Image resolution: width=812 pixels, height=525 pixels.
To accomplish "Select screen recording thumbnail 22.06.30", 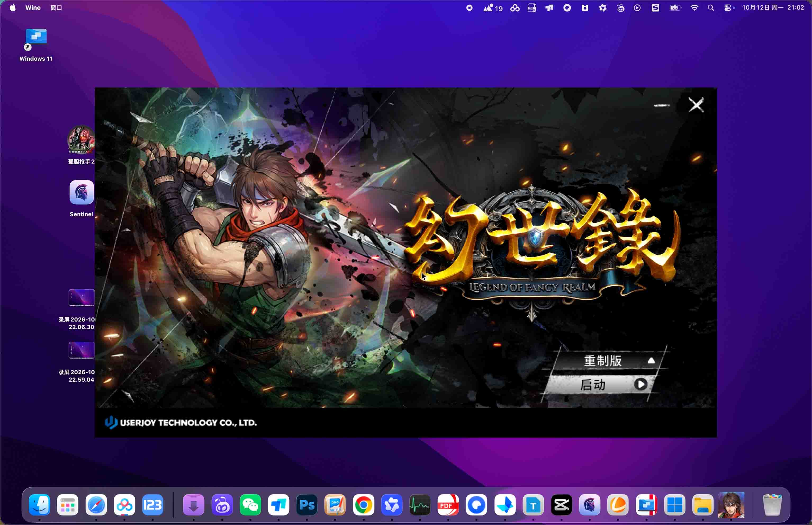I will click(82, 298).
